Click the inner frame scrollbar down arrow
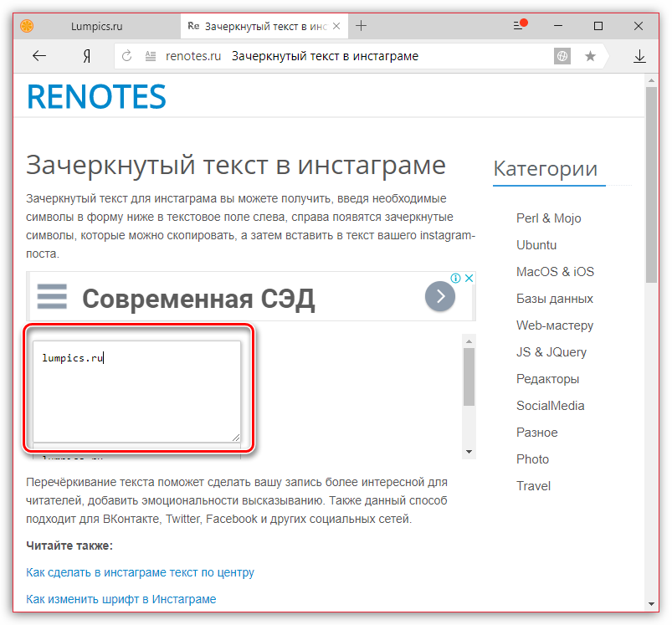Viewport: 672px width, 625px height. tap(469, 452)
